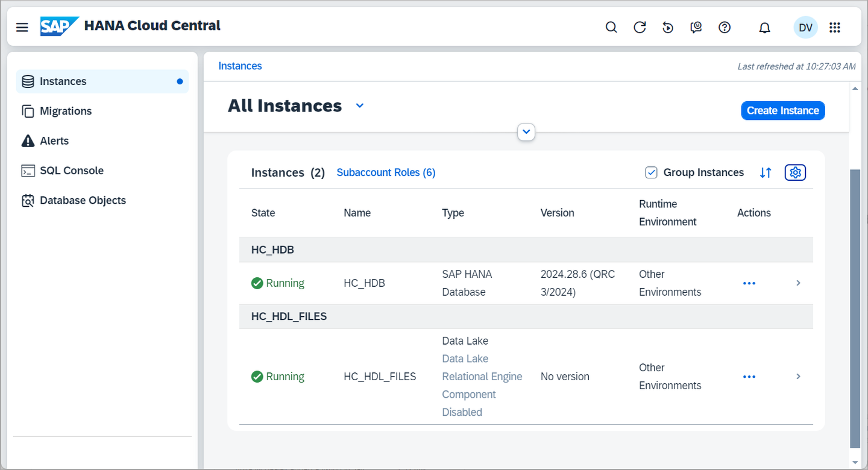Select Database Objects in the side navigation
This screenshot has height=470, width=868.
(x=102, y=201)
